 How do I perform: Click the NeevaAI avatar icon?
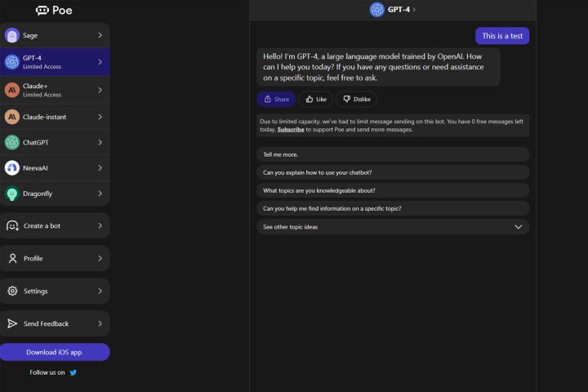pos(12,168)
